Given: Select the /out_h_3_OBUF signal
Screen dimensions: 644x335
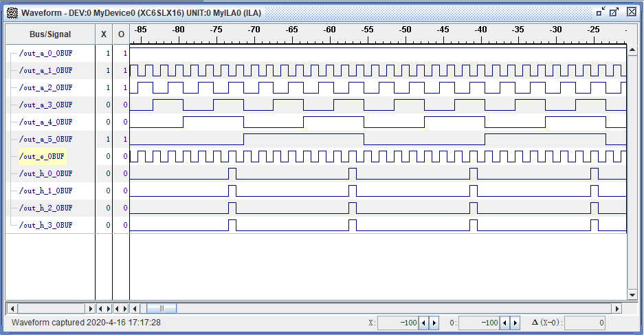Looking at the screenshot, I should 45,225.
